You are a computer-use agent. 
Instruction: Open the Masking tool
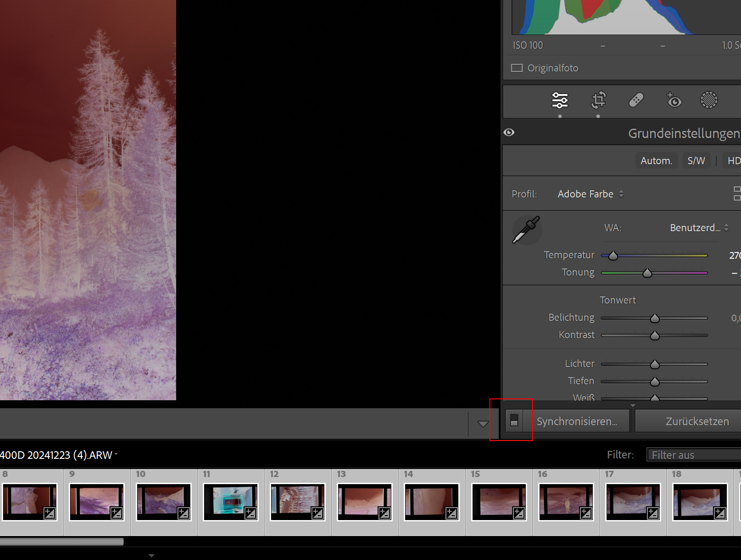709,100
